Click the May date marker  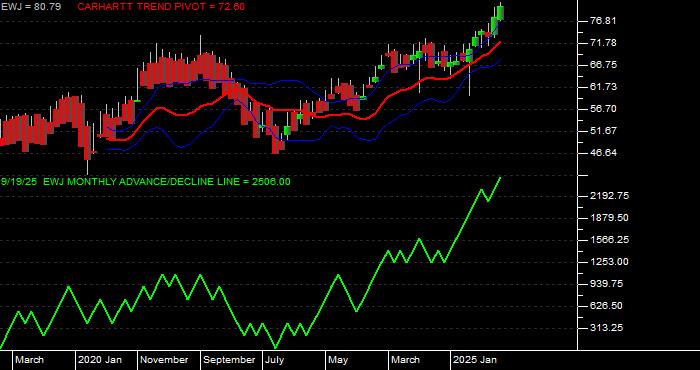click(x=339, y=360)
